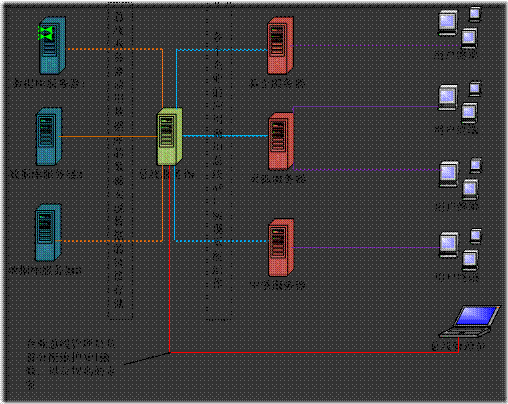
Task: Select the bottom teal database server
Action: (x=48, y=233)
